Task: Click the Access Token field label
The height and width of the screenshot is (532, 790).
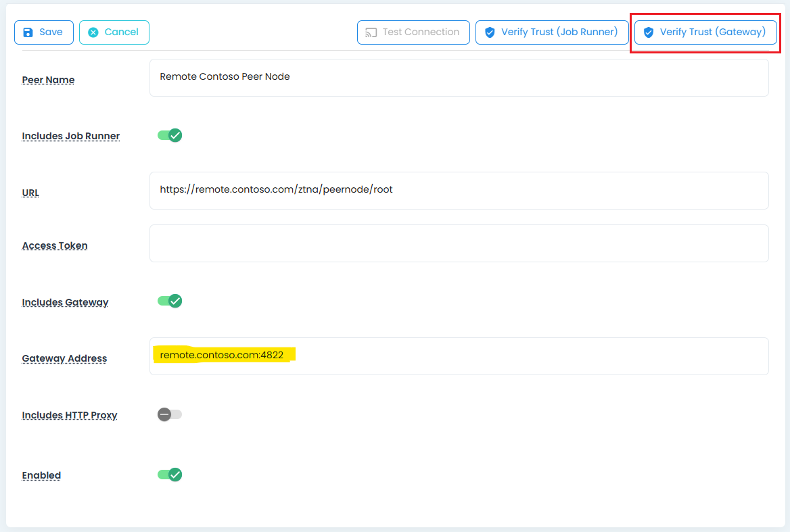Action: [55, 245]
